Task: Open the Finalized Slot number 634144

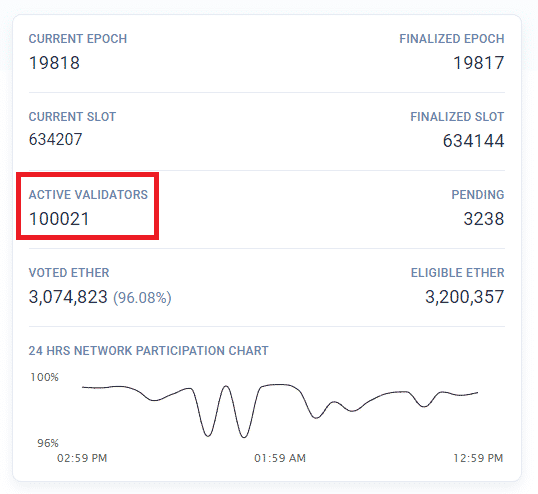Action: coord(473,141)
